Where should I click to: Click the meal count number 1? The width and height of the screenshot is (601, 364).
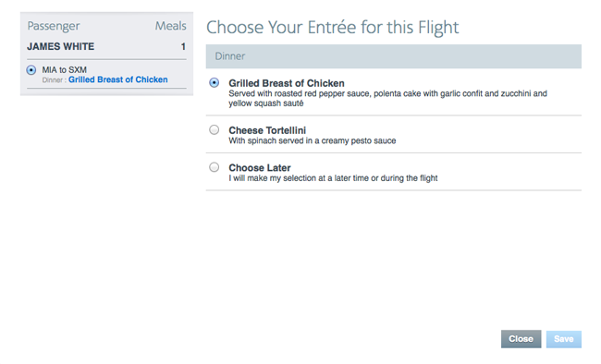tap(183, 47)
